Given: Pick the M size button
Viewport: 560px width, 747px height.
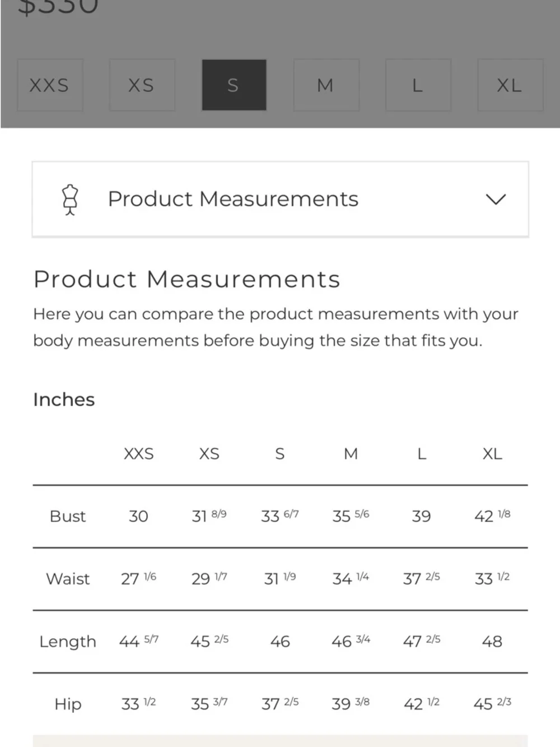Looking at the screenshot, I should pos(325,85).
